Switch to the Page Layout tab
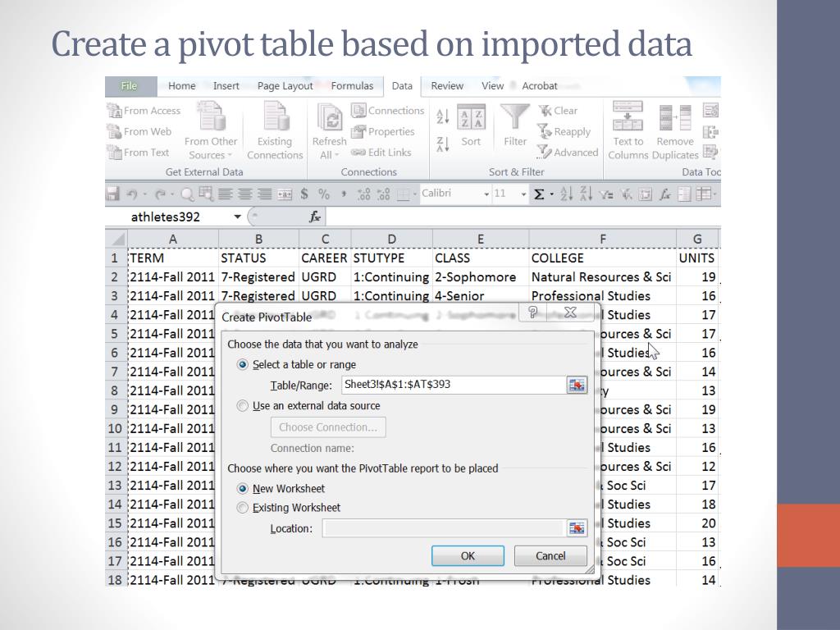Screen dimensions: 840x630 (285, 85)
